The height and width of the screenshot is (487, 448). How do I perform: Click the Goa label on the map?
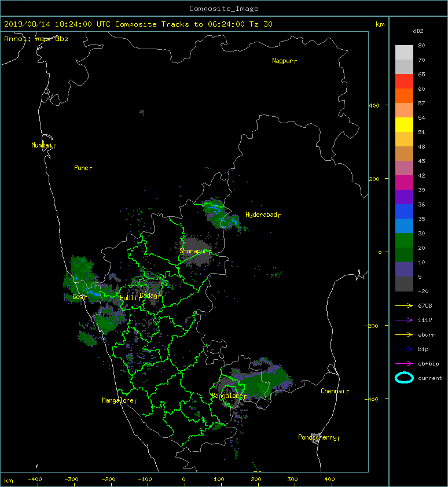coord(77,297)
